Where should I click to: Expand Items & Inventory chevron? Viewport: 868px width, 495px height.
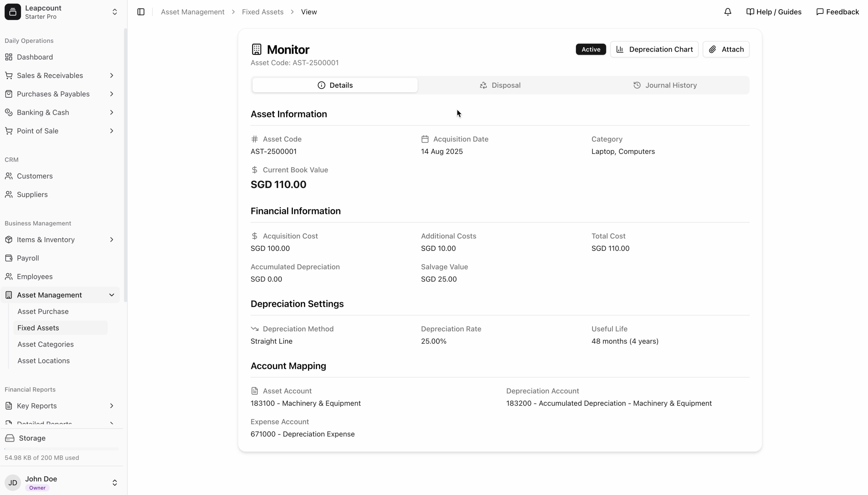point(112,240)
